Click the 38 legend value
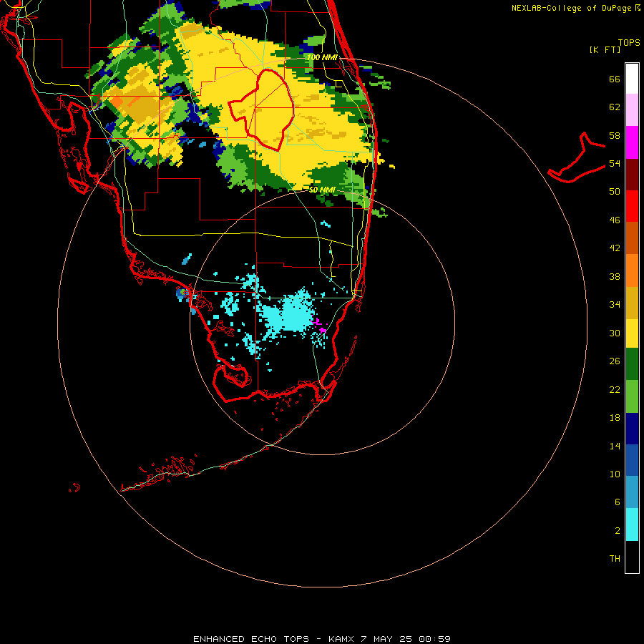The height and width of the screenshot is (644, 644). click(x=615, y=277)
